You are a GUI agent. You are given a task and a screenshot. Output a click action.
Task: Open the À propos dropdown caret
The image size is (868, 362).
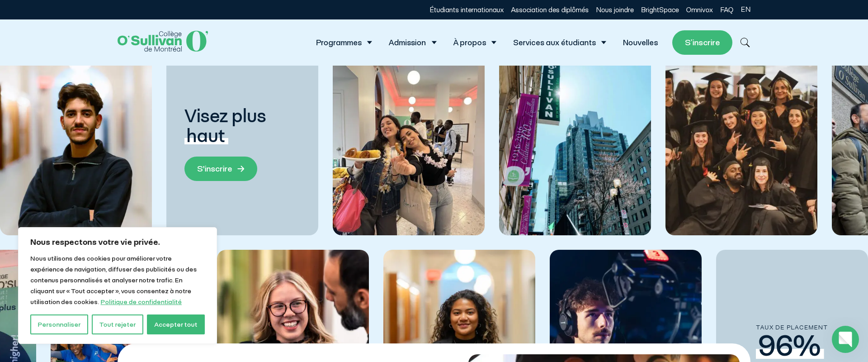[494, 43]
